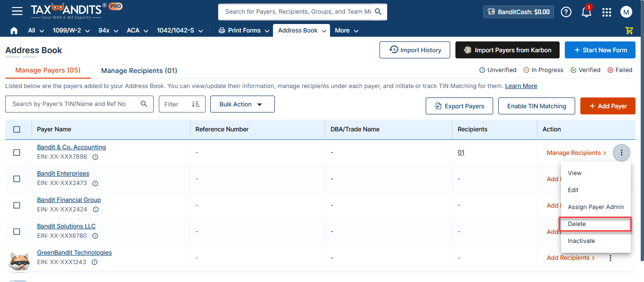The width and height of the screenshot is (644, 282).
Task: Open the hamburger navigation menu
Action: coord(17,11)
